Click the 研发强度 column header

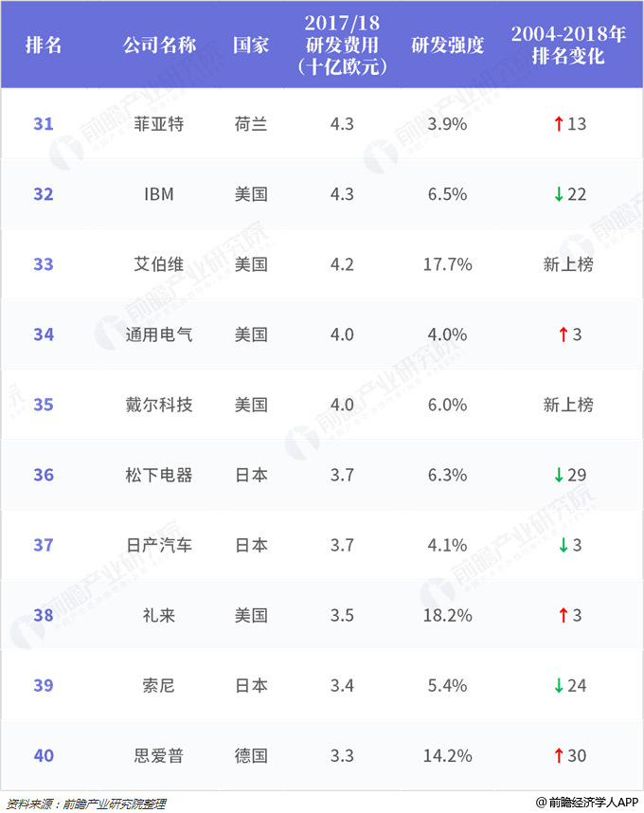(x=448, y=45)
